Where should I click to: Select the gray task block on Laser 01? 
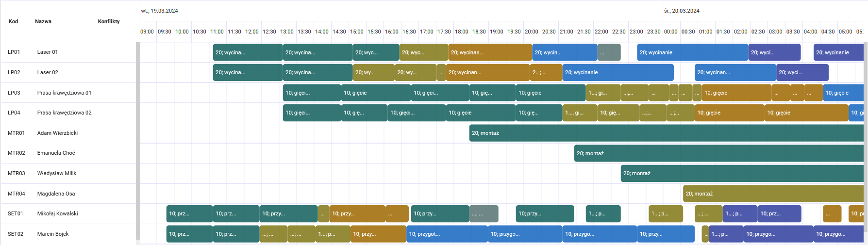click(x=609, y=52)
